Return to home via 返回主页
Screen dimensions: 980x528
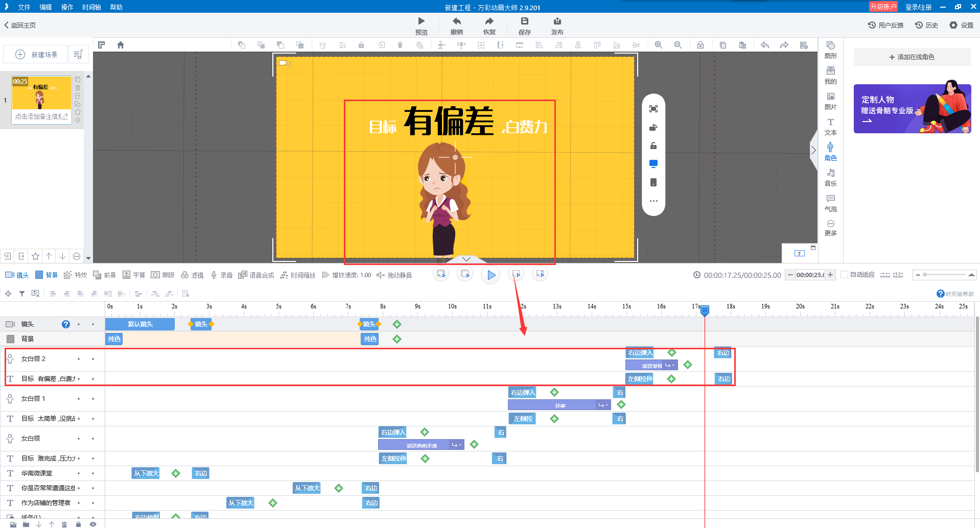click(20, 25)
